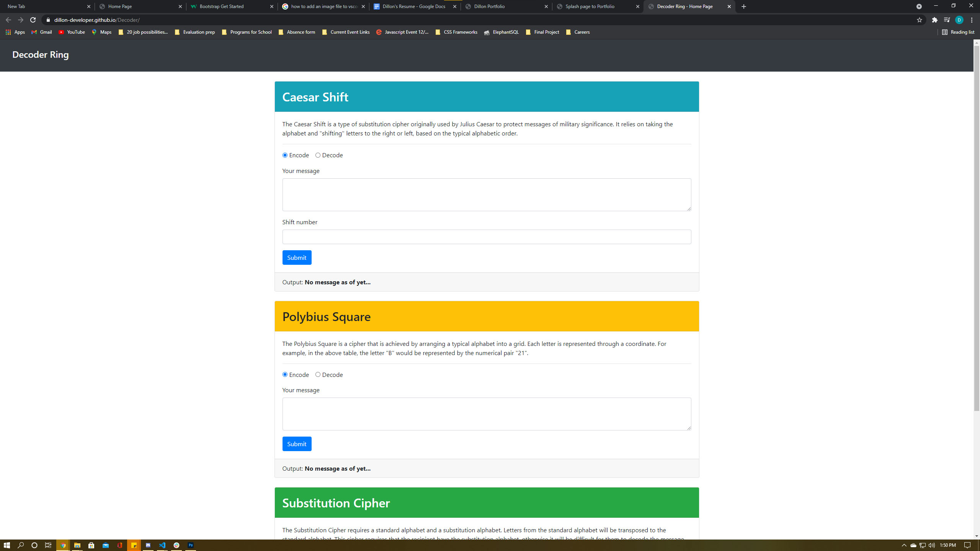Open CSS Frameworks bookmarks link

click(456, 32)
